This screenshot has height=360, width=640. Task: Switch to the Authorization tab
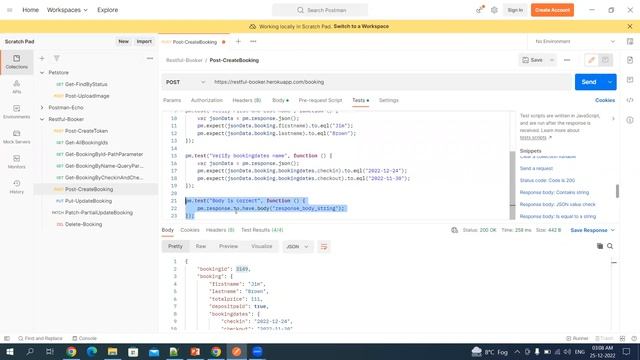[x=207, y=100]
